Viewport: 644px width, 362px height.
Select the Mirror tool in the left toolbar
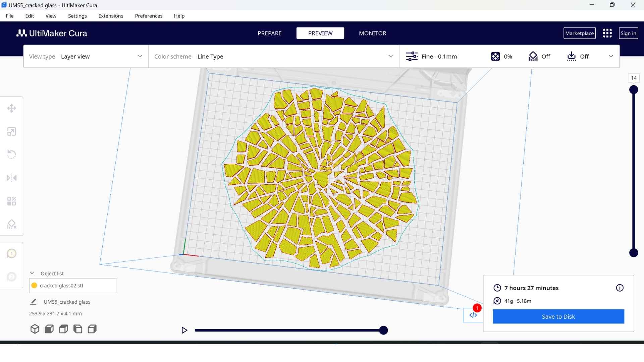(x=11, y=178)
